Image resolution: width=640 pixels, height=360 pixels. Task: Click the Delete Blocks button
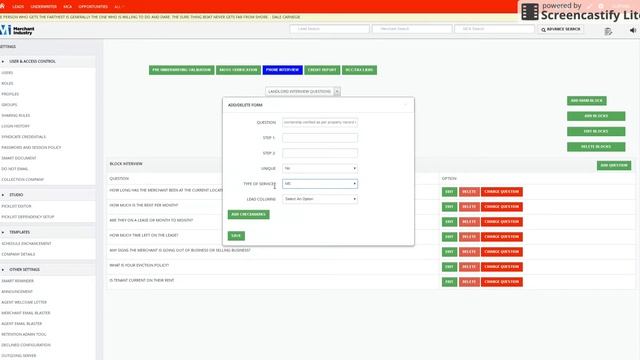pyautogui.click(x=596, y=147)
